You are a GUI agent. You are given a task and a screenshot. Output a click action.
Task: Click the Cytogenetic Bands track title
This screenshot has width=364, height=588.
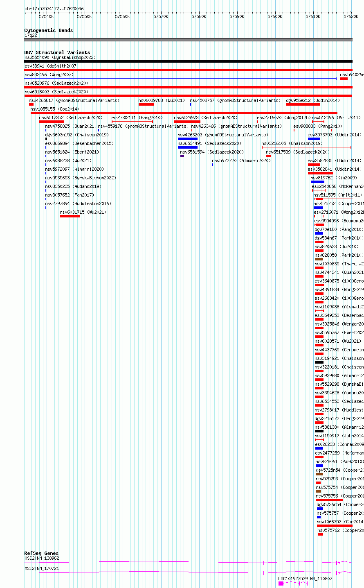(x=49, y=30)
